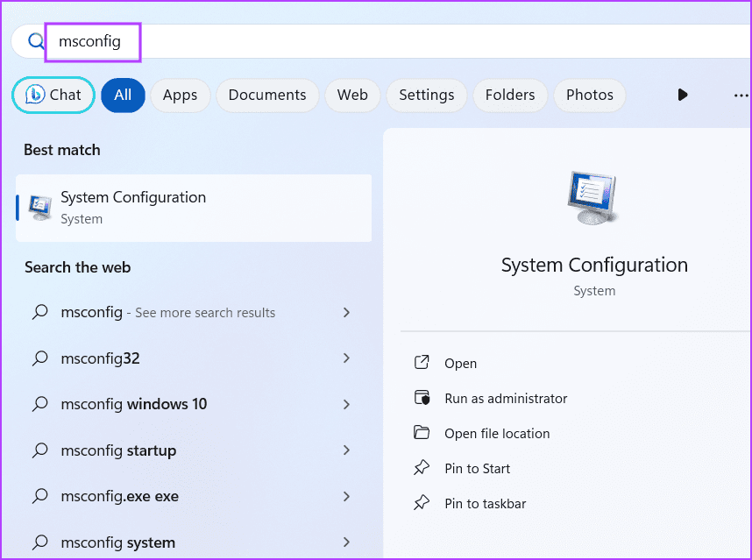Open the System Configuration best match result

(194, 208)
